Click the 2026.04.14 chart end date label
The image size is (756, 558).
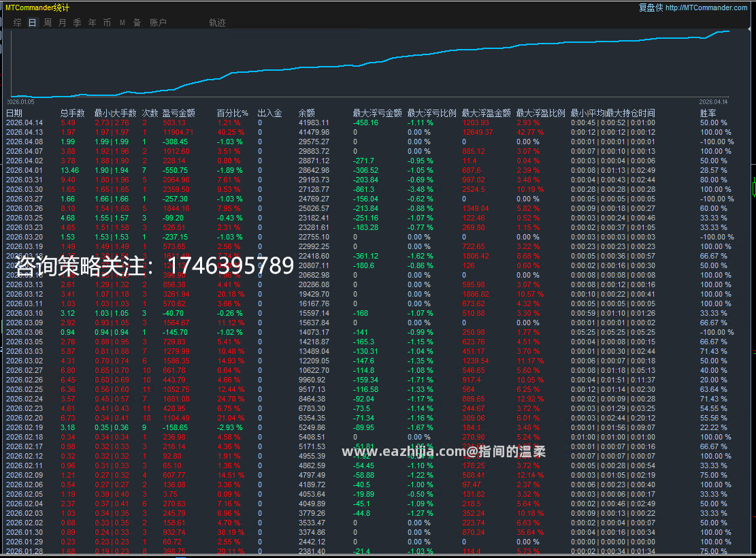713,102
